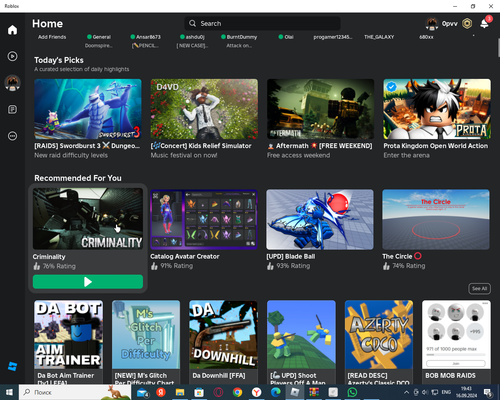Viewport: 500px width, 400px height.
Task: Click the search magnifier icon
Action: (x=192, y=23)
